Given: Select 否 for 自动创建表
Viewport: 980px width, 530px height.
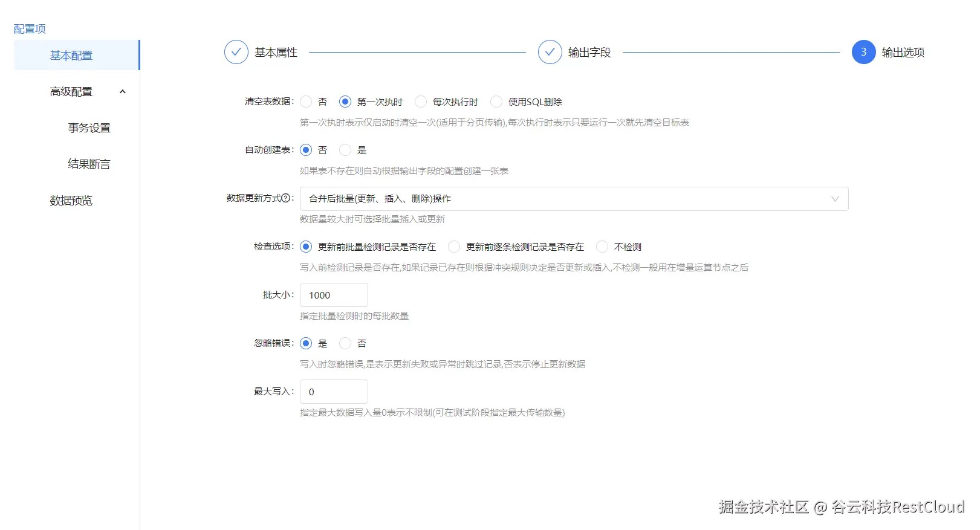Looking at the screenshot, I should pos(307,150).
